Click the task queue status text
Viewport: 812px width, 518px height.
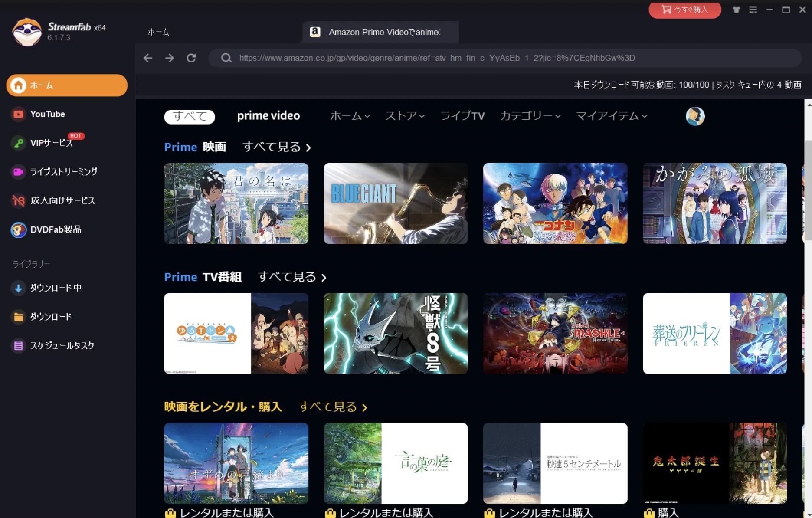click(x=759, y=85)
